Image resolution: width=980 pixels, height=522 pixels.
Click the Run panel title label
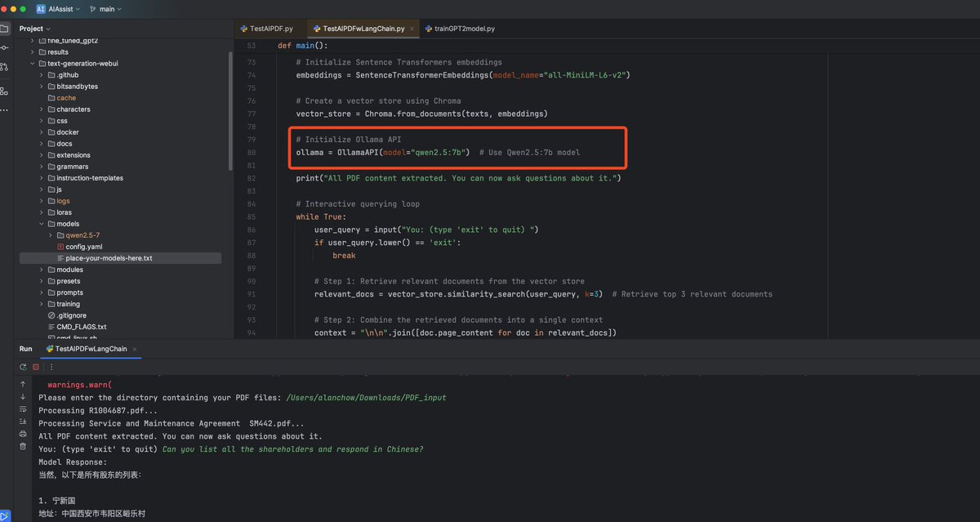(x=26, y=349)
